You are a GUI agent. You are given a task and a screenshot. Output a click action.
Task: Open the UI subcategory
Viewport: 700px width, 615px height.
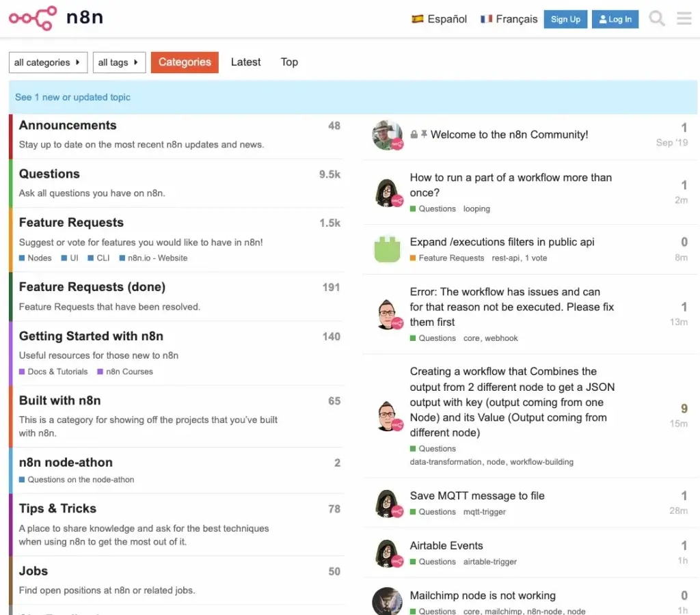[x=70, y=258]
